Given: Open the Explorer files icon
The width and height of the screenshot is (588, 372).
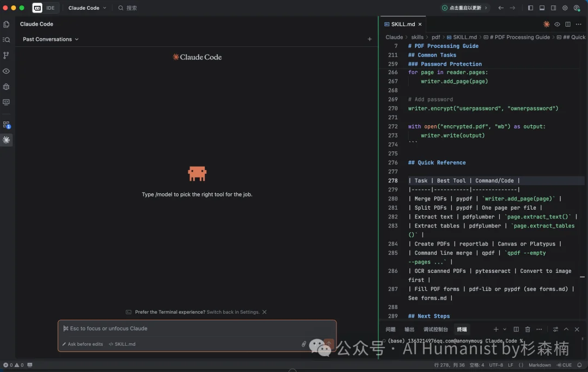Looking at the screenshot, I should pyautogui.click(x=7, y=25).
